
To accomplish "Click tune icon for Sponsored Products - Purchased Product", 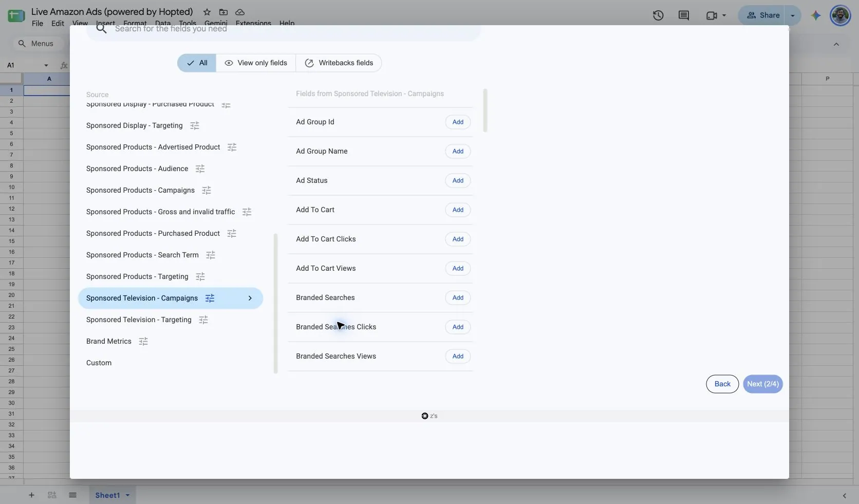I will click(232, 233).
